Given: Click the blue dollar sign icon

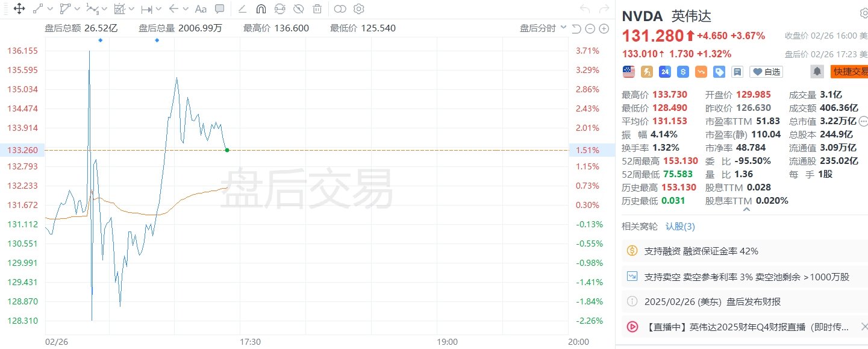Looking at the screenshot, I should pyautogui.click(x=683, y=72).
